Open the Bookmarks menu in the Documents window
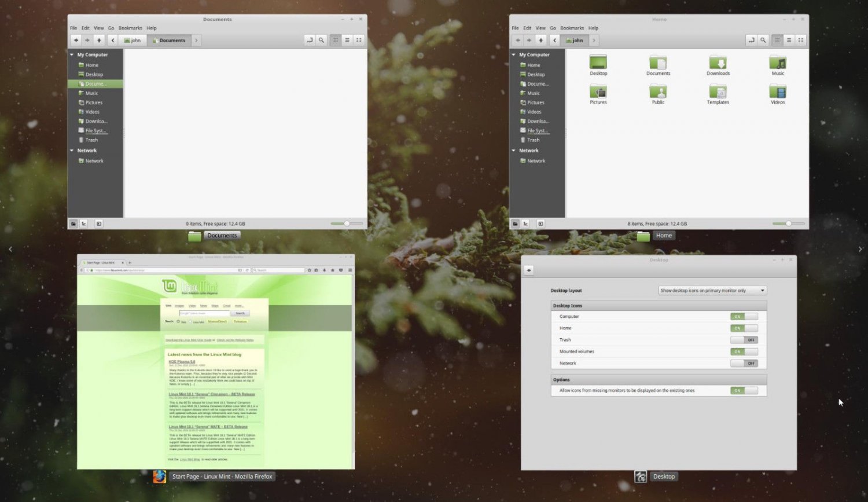Screen dimensions: 868x502 pos(130,28)
